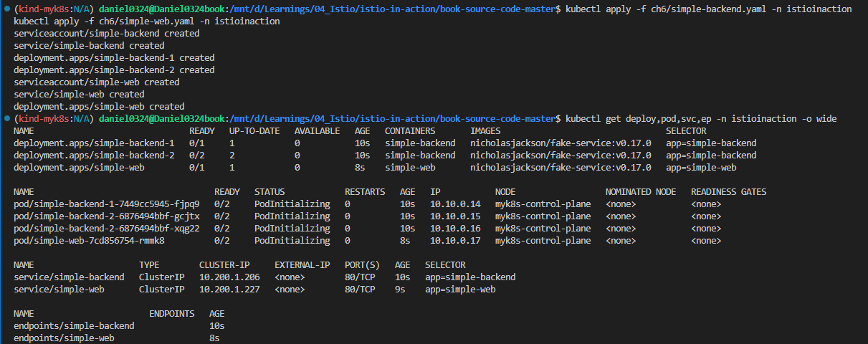Click pod IP 10.10.0.16
868x344 pixels.
455,229
